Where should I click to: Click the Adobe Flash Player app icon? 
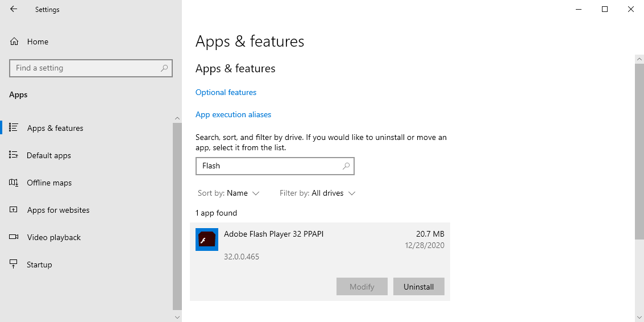tap(206, 240)
